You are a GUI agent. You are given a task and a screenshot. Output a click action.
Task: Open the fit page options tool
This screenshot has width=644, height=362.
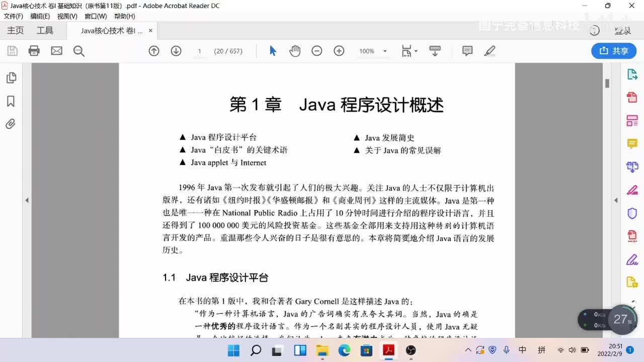click(x=407, y=51)
